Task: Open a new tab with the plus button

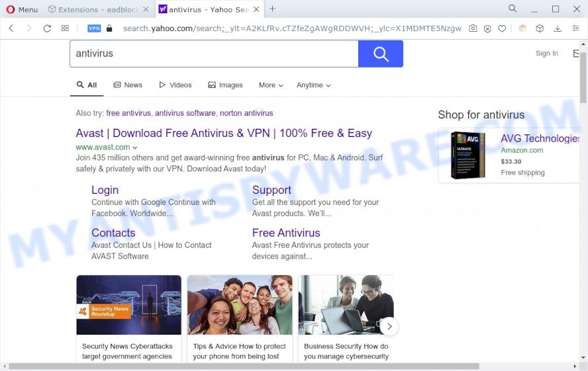Action: pyautogui.click(x=273, y=9)
